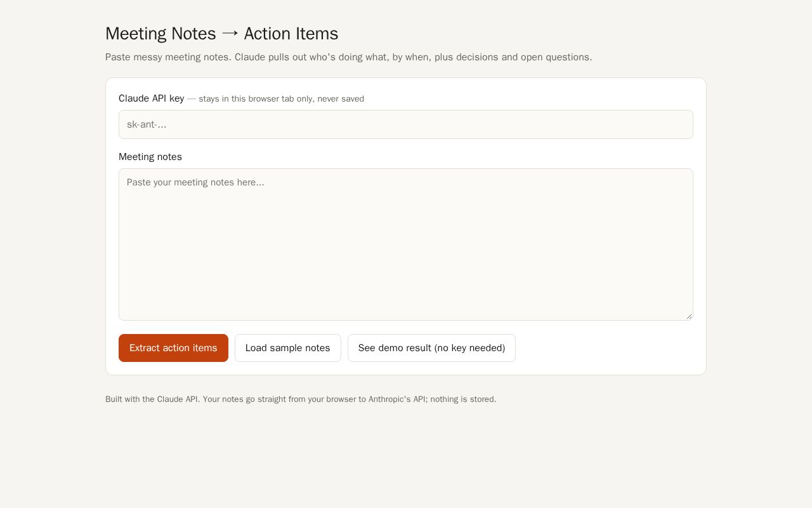Grab the textarea resize handle corner
The width and height of the screenshot is (812, 508).
(x=689, y=316)
